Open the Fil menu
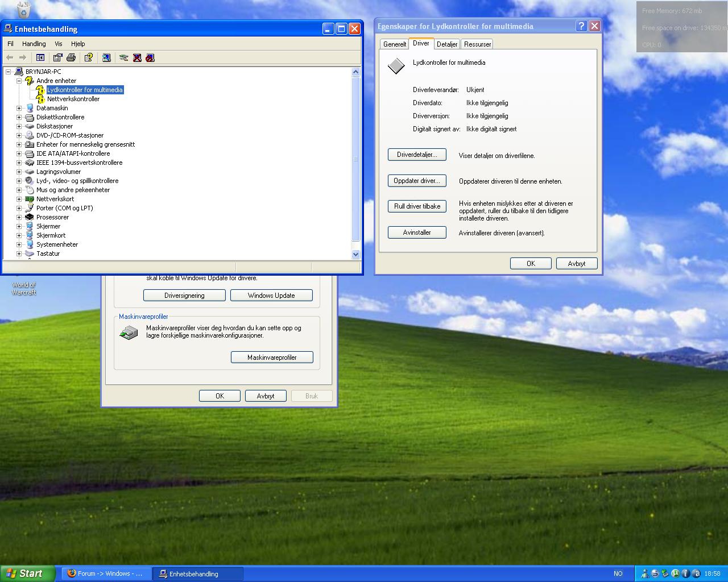This screenshot has width=728, height=582. tap(10, 44)
